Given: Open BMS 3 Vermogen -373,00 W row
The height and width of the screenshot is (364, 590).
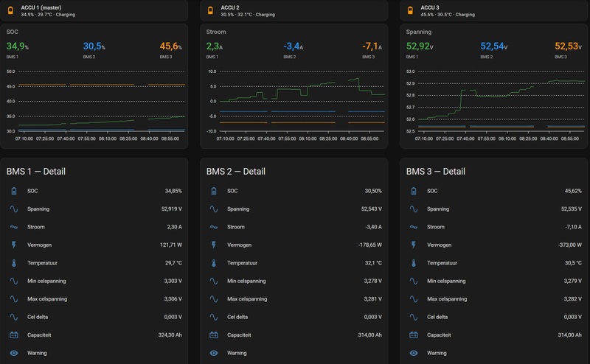Looking at the screenshot, I should pos(493,245).
